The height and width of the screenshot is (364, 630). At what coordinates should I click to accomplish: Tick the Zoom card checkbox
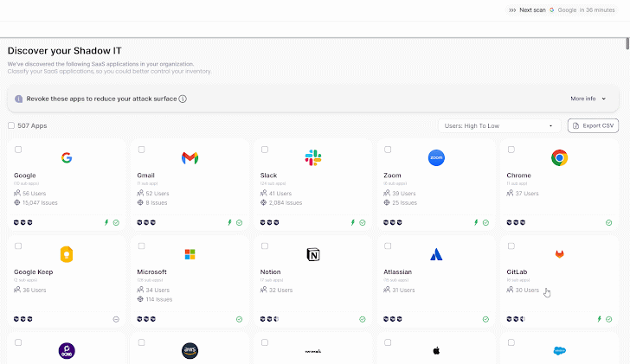(389, 150)
